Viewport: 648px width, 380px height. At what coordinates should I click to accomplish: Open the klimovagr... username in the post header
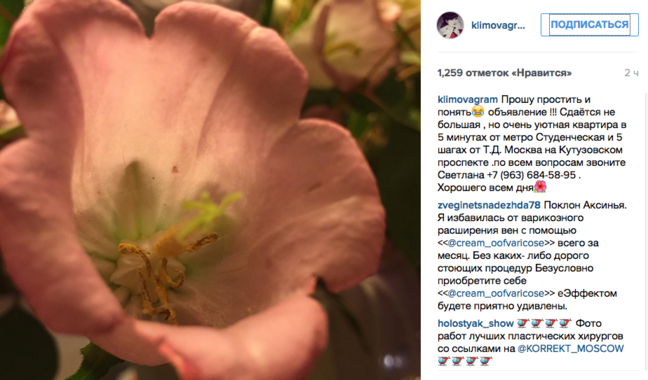point(498,26)
